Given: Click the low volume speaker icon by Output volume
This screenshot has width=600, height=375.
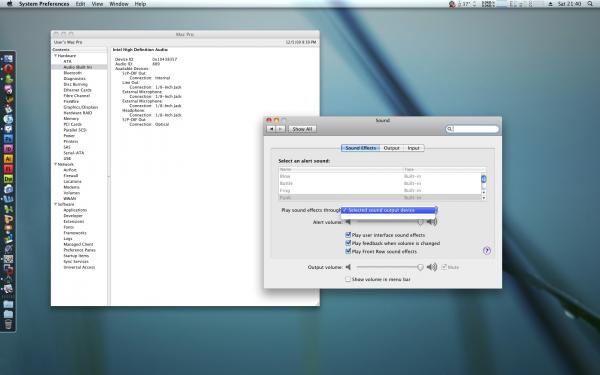Looking at the screenshot, I should click(348, 267).
